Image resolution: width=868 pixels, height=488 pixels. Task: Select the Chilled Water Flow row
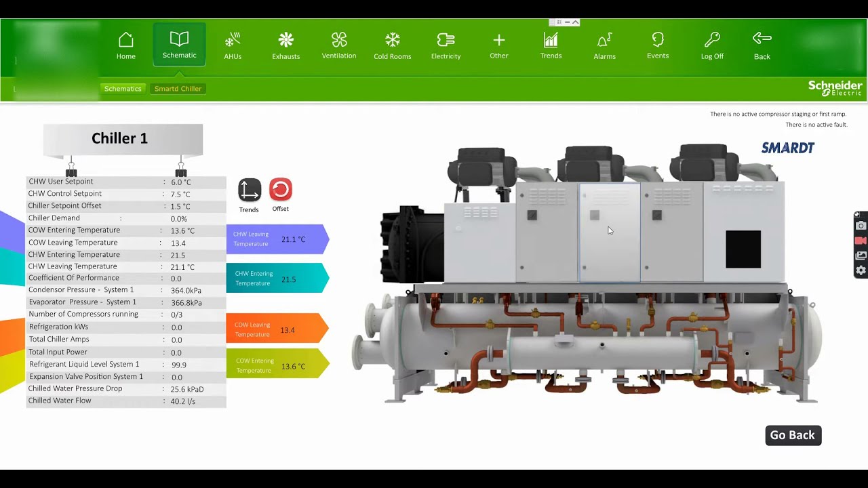click(x=126, y=401)
